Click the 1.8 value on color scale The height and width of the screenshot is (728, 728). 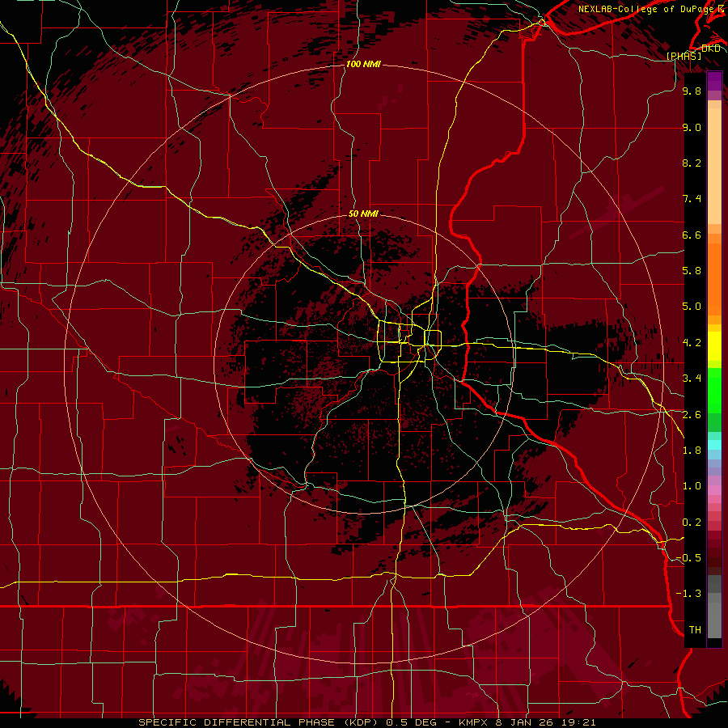click(692, 451)
